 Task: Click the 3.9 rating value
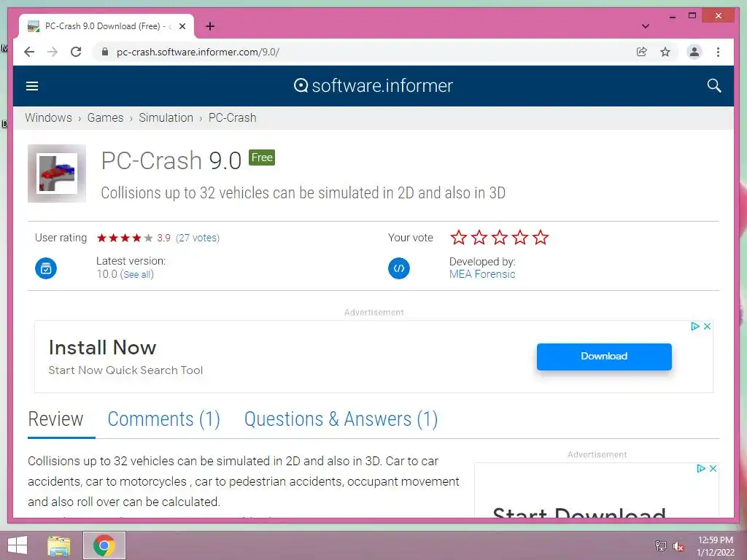(x=164, y=238)
